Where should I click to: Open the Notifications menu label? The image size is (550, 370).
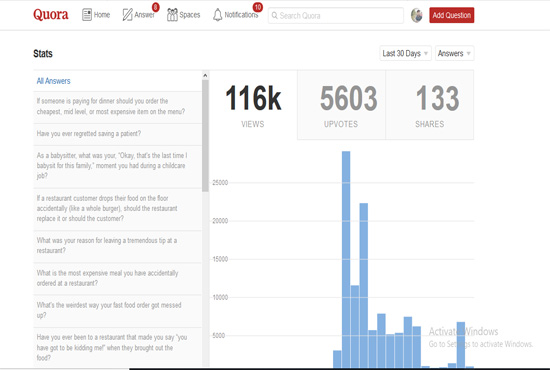[x=241, y=15]
